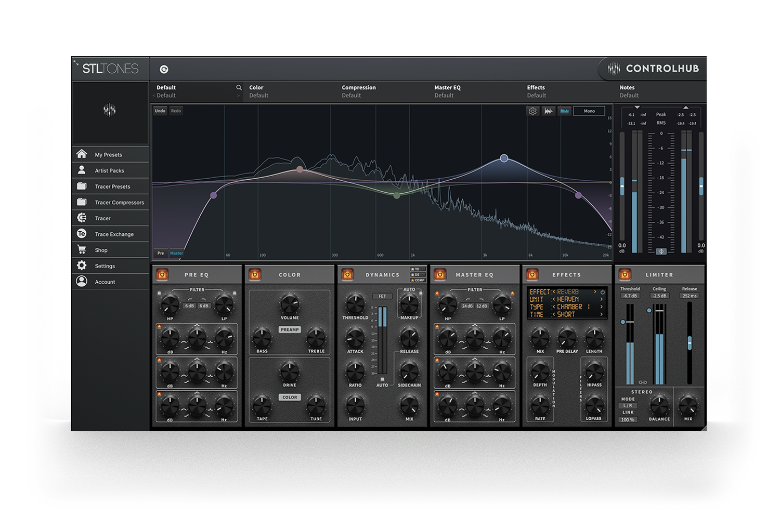
Task: Click the threshold-ceiling link chain icon
Action: pyautogui.click(x=643, y=382)
